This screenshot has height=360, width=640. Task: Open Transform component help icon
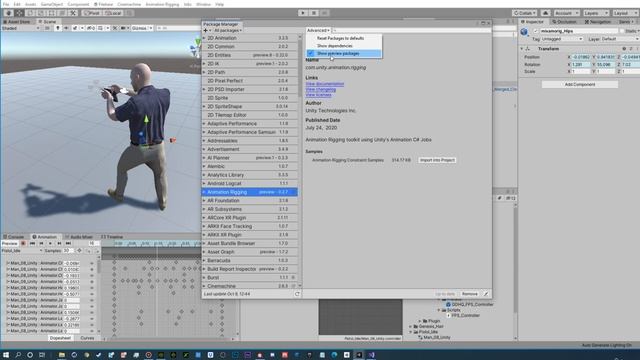click(624, 49)
